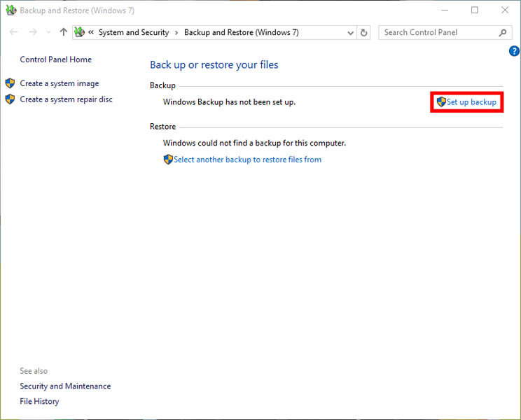The image size is (521, 420).
Task: Navigate to System and Security breadcrumb
Action: (x=134, y=32)
